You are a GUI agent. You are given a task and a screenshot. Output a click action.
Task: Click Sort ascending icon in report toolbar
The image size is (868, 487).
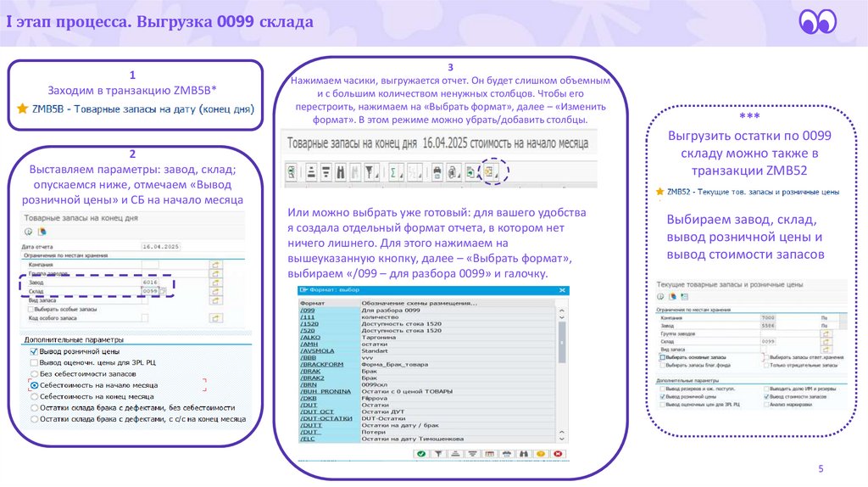(311, 171)
